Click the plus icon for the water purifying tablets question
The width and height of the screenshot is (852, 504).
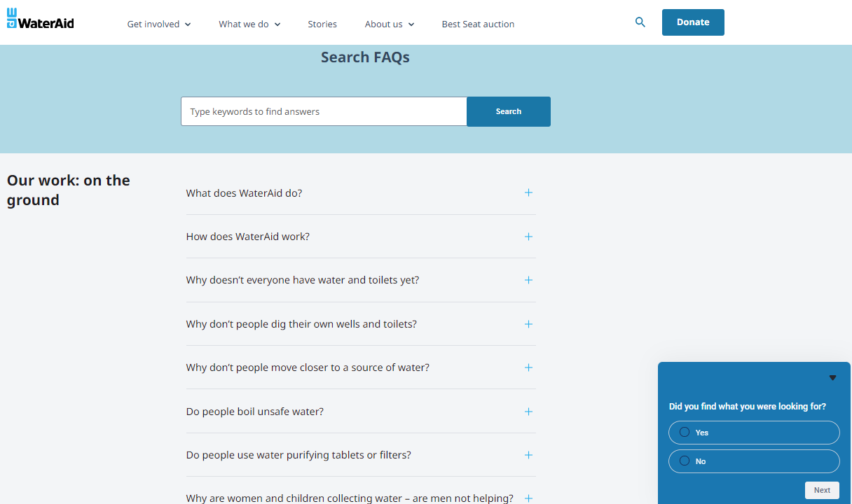[528, 455]
